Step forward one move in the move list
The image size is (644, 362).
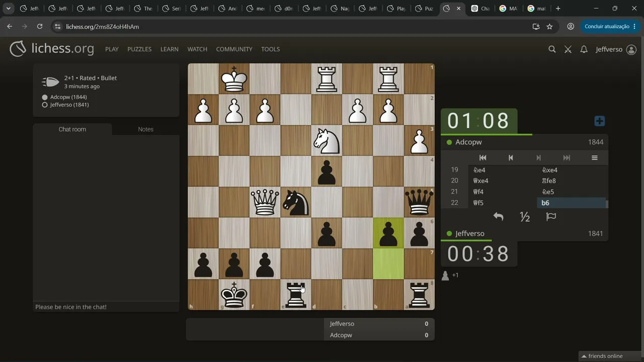click(538, 158)
